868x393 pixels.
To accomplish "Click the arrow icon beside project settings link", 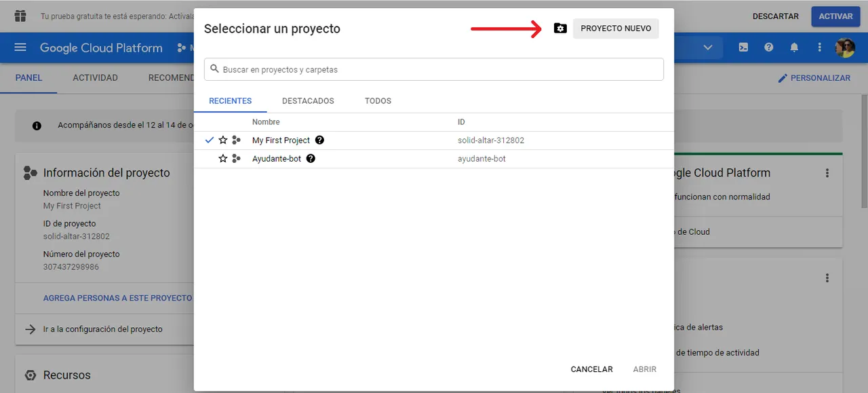I will 30,329.
